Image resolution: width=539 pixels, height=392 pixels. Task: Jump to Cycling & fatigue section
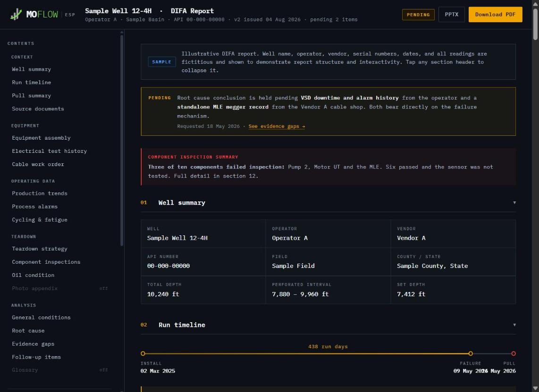coord(40,220)
